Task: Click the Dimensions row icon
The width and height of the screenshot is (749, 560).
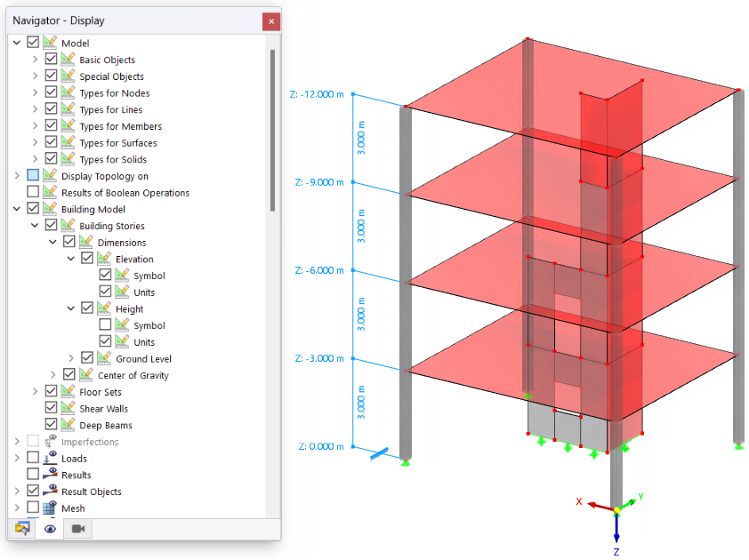Action: click(x=86, y=242)
